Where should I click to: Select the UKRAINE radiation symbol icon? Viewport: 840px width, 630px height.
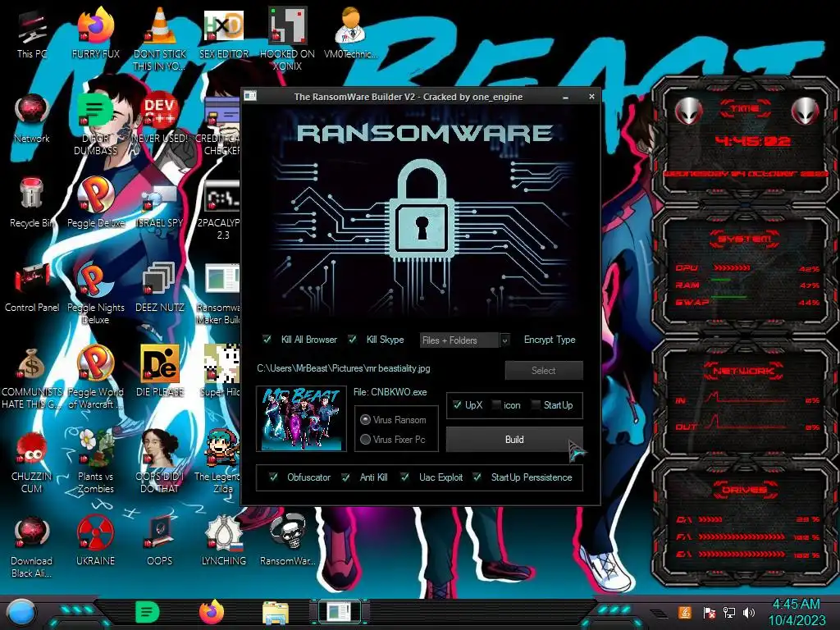click(95, 541)
